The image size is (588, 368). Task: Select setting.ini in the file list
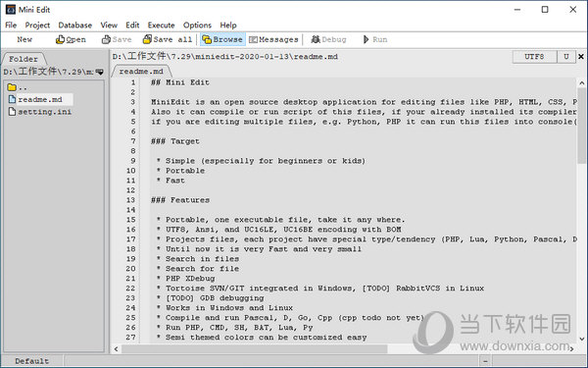pyautogui.click(x=40, y=112)
